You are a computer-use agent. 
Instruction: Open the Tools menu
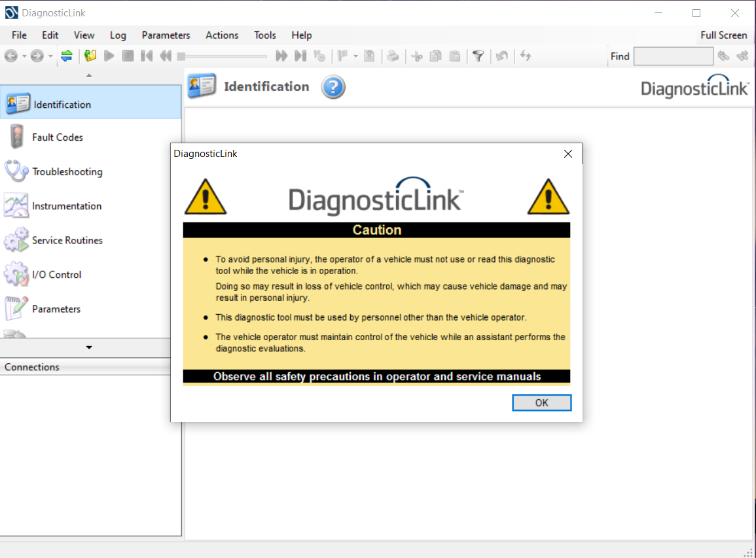[264, 35]
